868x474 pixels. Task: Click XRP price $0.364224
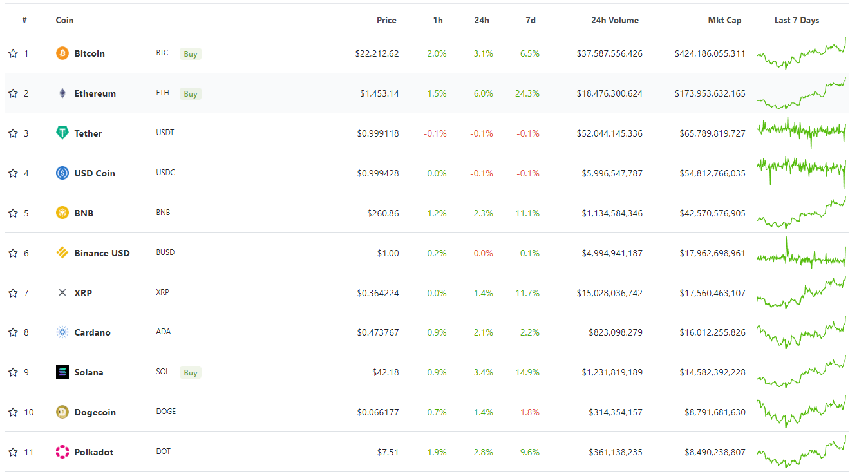378,293
